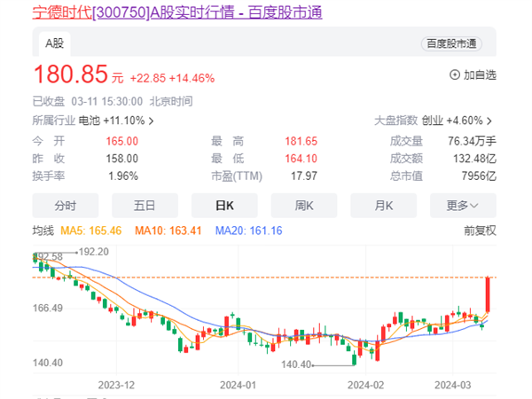Select the 日K chart tab
This screenshot has width=532, height=399.
pyautogui.click(x=224, y=206)
